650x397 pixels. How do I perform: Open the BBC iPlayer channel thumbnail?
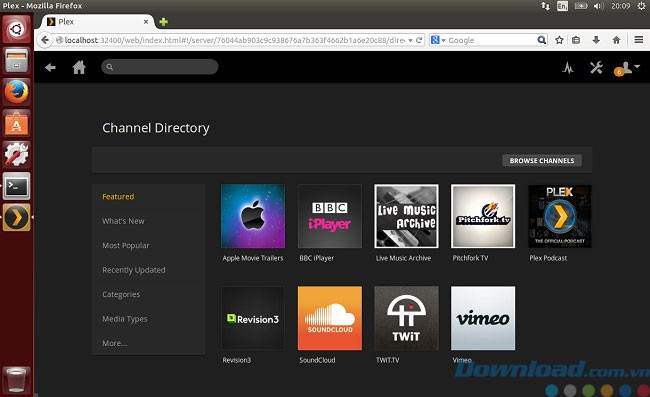(x=330, y=216)
